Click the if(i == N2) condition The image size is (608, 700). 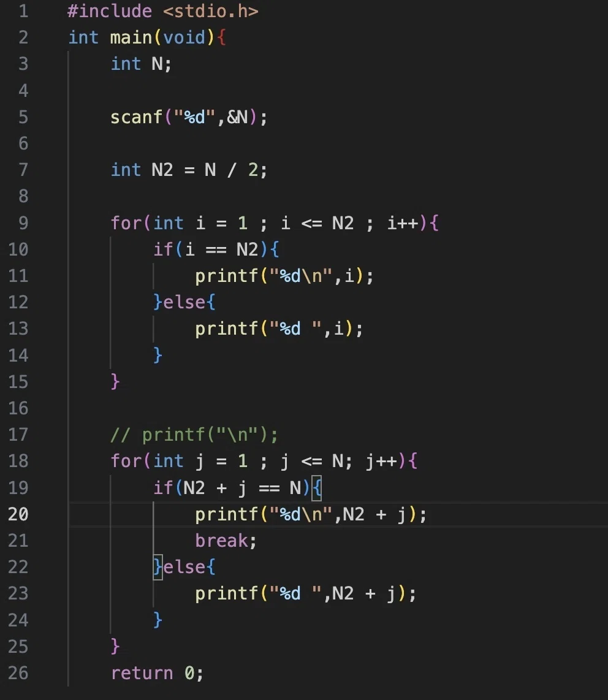216,249
